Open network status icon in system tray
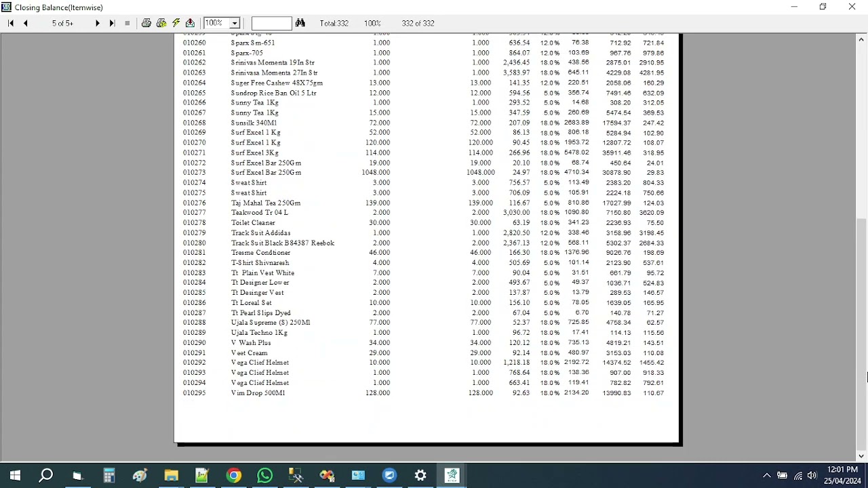The image size is (868, 488). 797,476
